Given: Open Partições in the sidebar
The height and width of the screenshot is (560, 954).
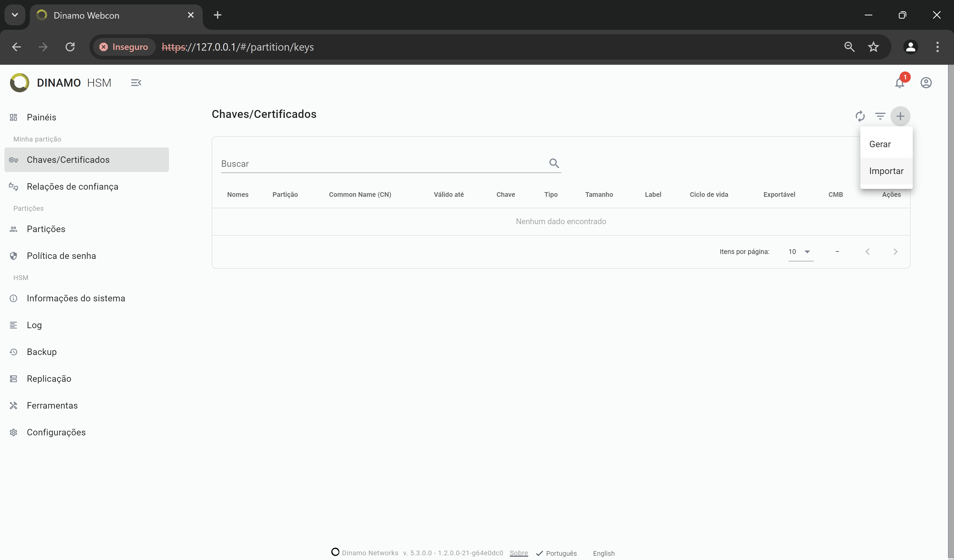Looking at the screenshot, I should 87,229.
